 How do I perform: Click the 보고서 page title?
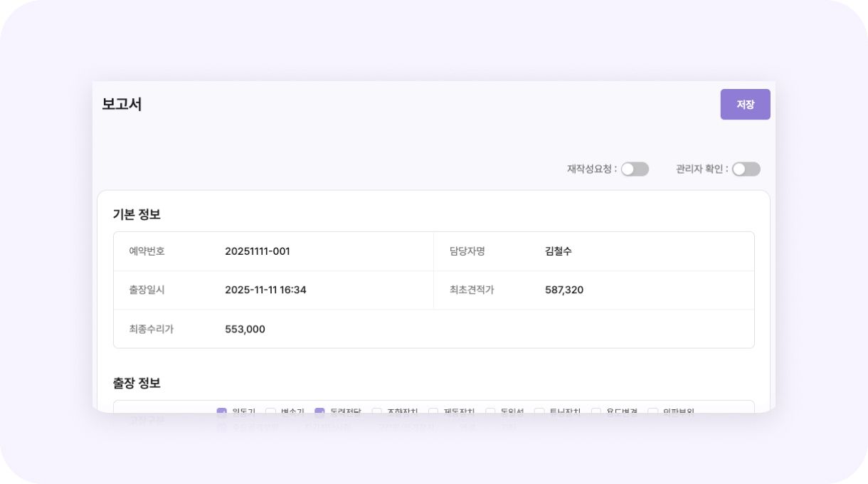(x=122, y=104)
